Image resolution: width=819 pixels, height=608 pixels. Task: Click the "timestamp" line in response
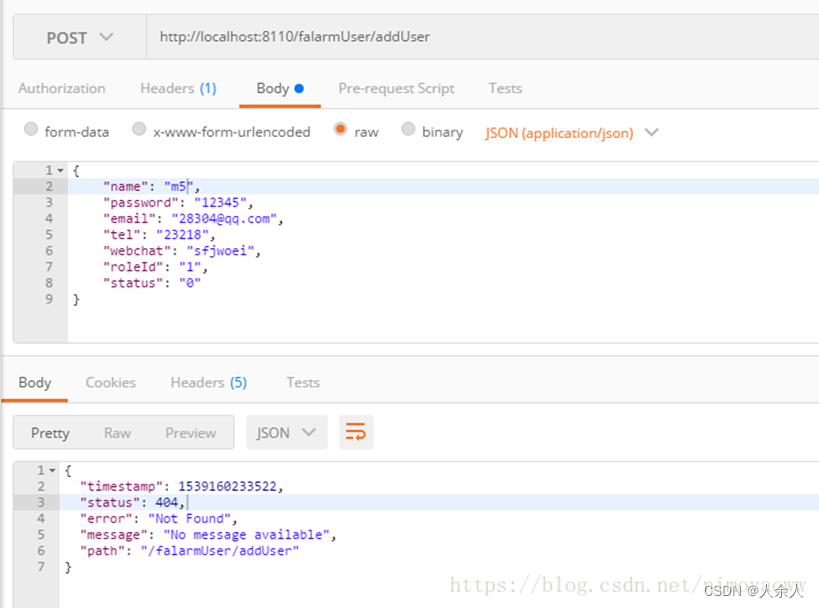[x=182, y=487]
